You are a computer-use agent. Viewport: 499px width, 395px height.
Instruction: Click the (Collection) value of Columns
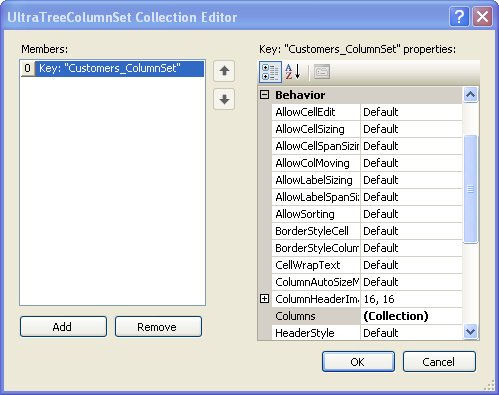(x=411, y=316)
